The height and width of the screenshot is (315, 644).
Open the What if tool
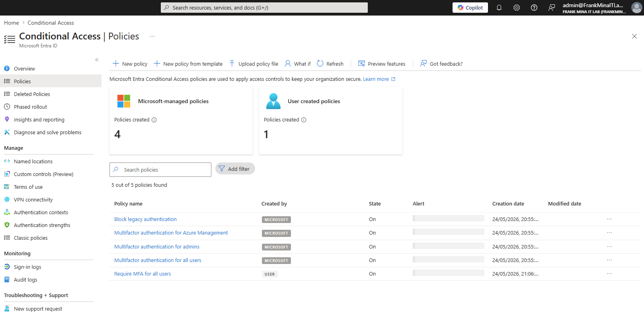pyautogui.click(x=298, y=64)
